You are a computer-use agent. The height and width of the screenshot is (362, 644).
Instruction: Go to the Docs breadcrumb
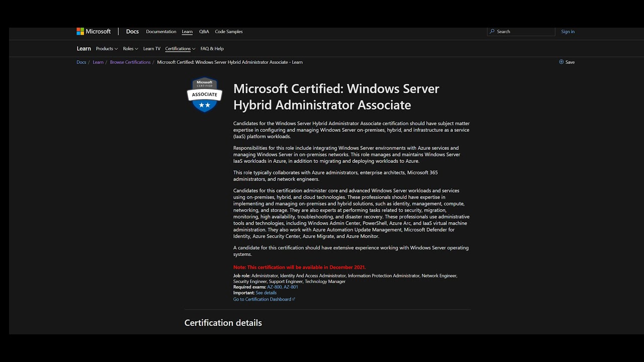tap(82, 62)
